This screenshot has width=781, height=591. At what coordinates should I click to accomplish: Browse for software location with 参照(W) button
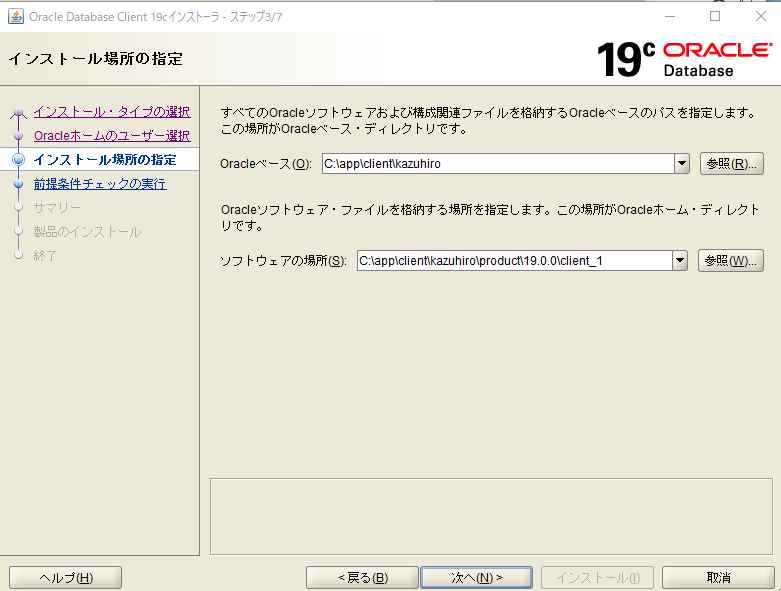[731, 261]
